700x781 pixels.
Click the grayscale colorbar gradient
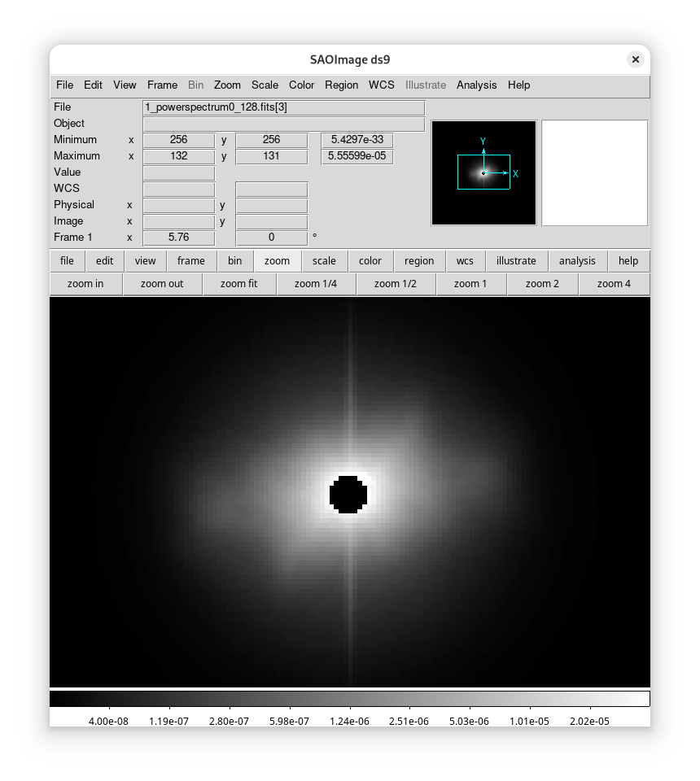tap(349, 699)
